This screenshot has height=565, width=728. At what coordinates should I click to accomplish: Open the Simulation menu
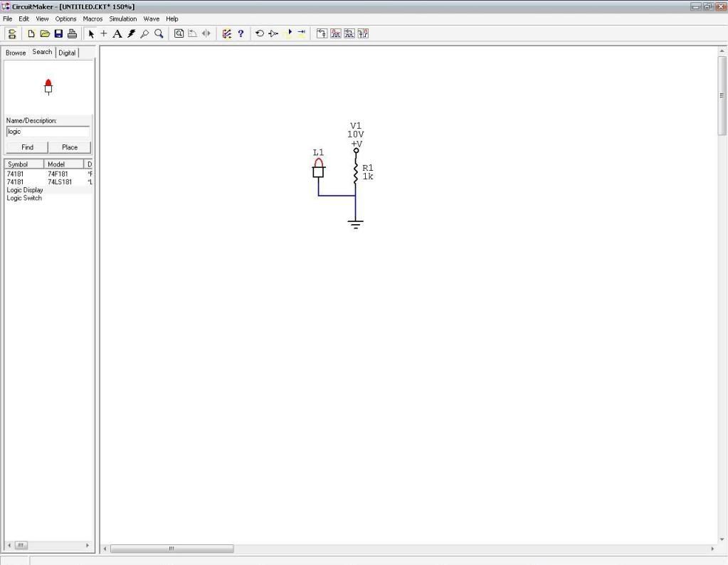pyautogui.click(x=122, y=19)
